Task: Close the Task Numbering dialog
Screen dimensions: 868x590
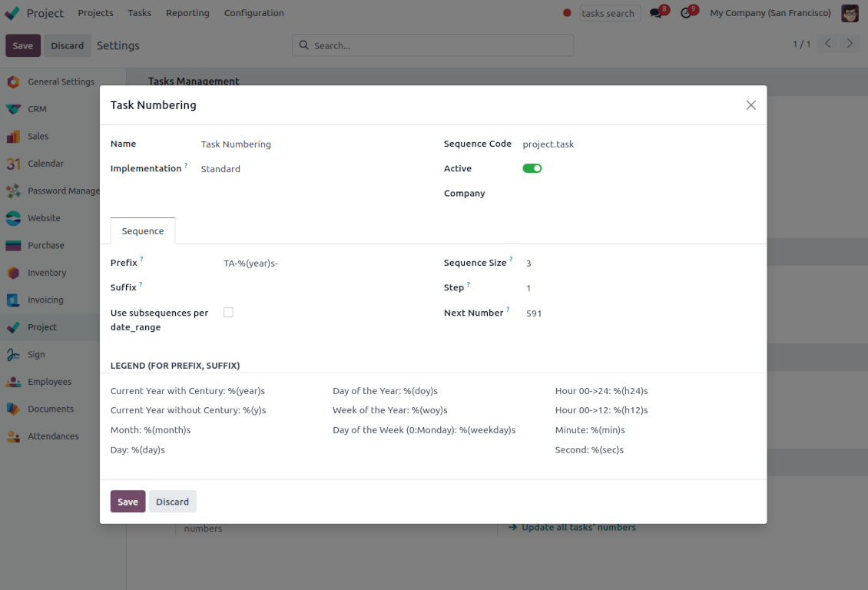Action: (x=750, y=105)
